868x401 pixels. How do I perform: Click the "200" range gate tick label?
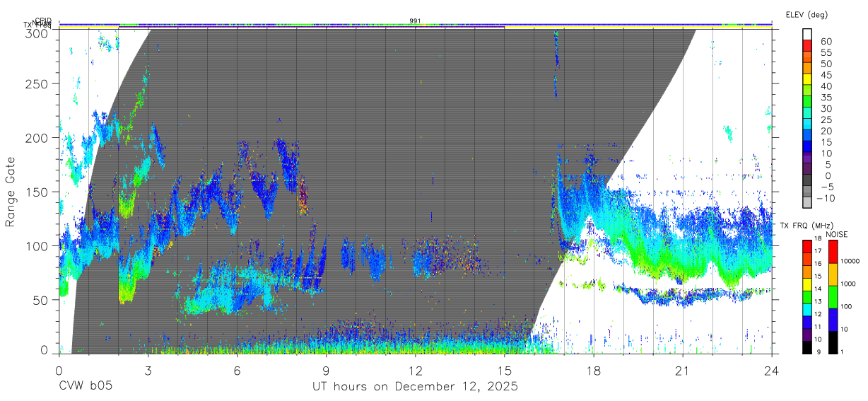click(x=37, y=137)
